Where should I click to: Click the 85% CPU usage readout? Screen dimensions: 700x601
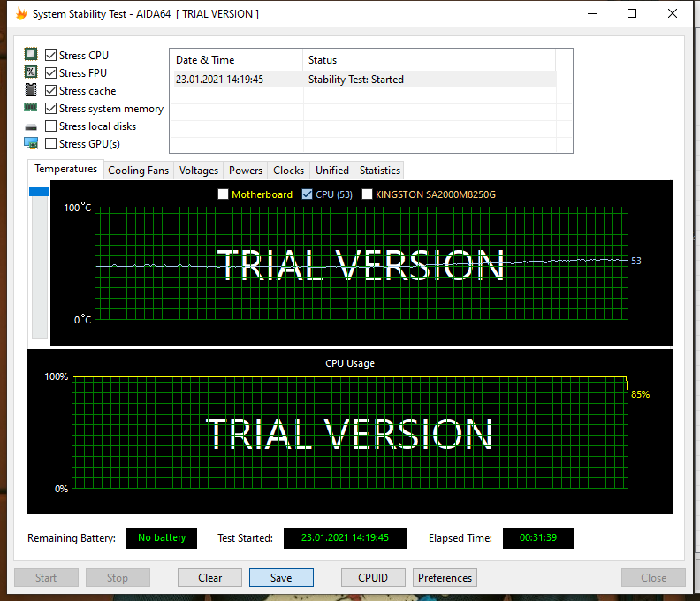tap(640, 394)
